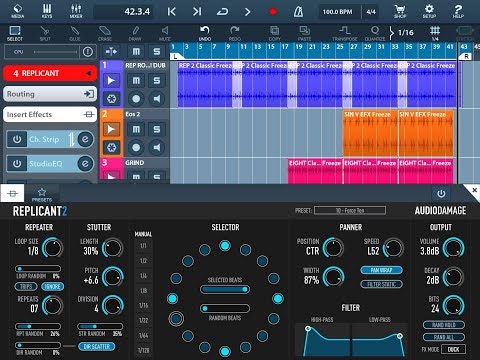Start playback with Play button
The image size is (480, 360).
click(x=247, y=12)
